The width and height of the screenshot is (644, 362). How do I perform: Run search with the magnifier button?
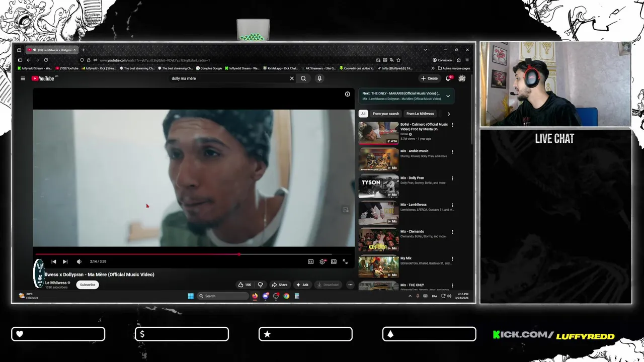coord(303,78)
